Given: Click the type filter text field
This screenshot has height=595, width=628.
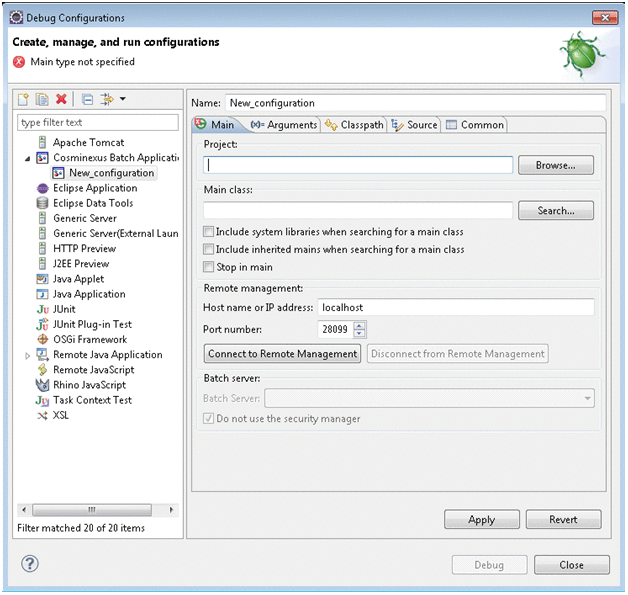Looking at the screenshot, I should coord(97,122).
